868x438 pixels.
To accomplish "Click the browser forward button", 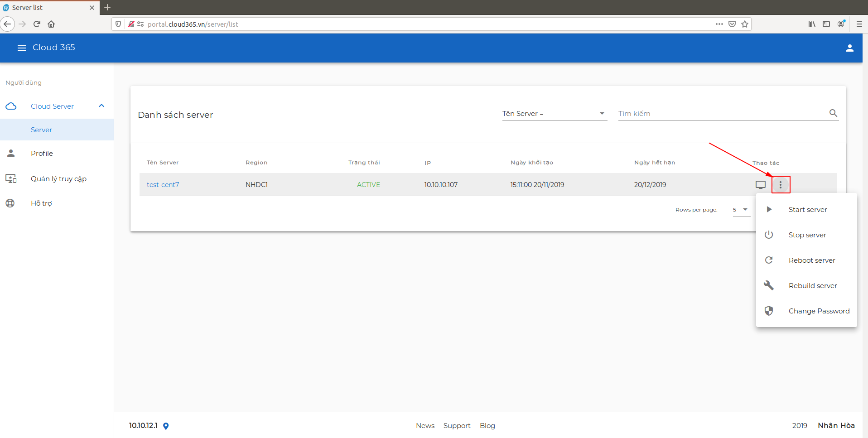I will click(x=22, y=24).
